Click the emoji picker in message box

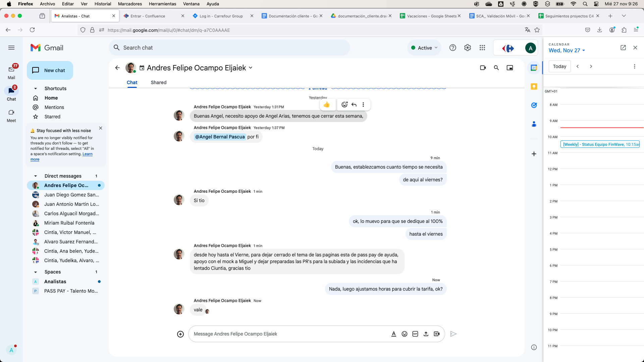[404, 334]
